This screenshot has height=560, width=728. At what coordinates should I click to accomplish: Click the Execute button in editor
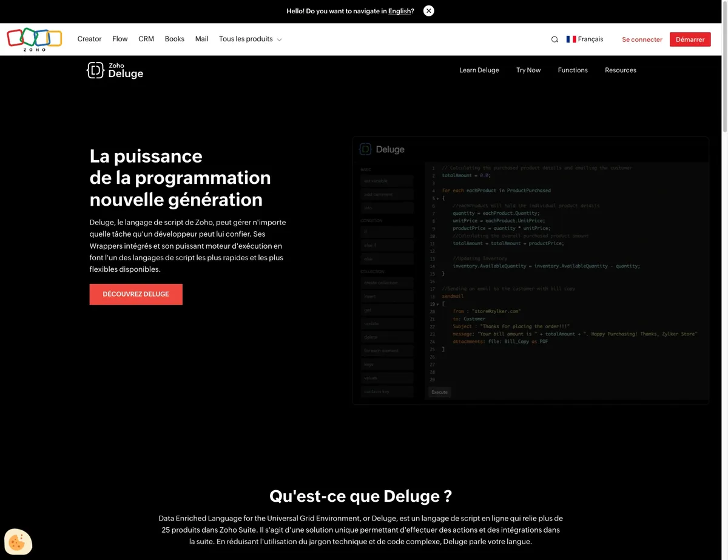[439, 392]
